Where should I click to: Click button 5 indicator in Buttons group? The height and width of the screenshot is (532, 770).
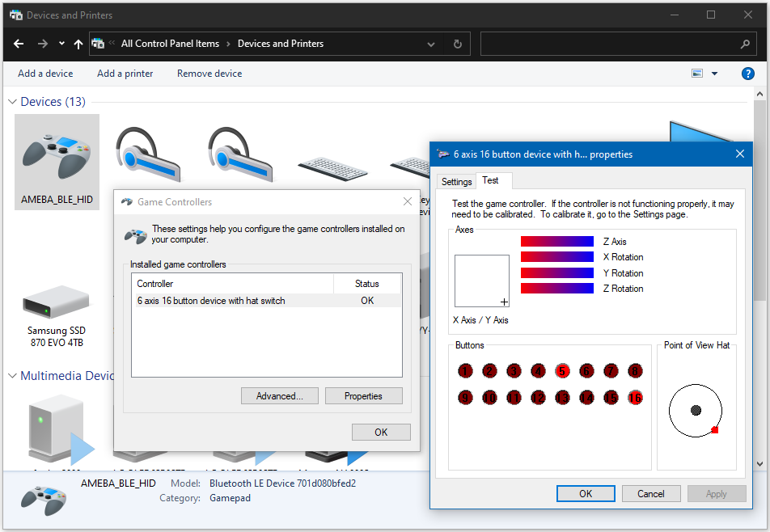(562, 371)
